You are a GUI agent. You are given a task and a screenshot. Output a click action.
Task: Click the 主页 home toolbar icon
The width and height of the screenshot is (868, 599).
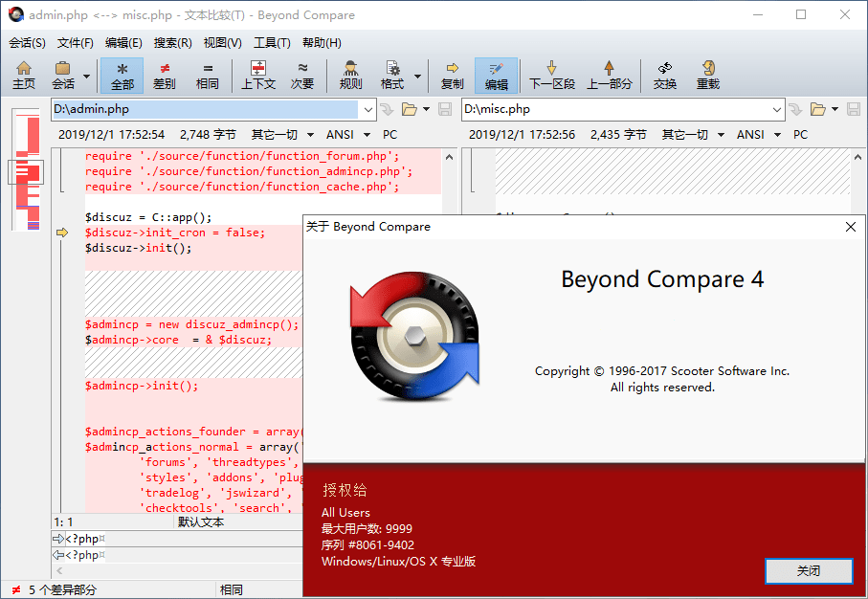click(x=24, y=76)
